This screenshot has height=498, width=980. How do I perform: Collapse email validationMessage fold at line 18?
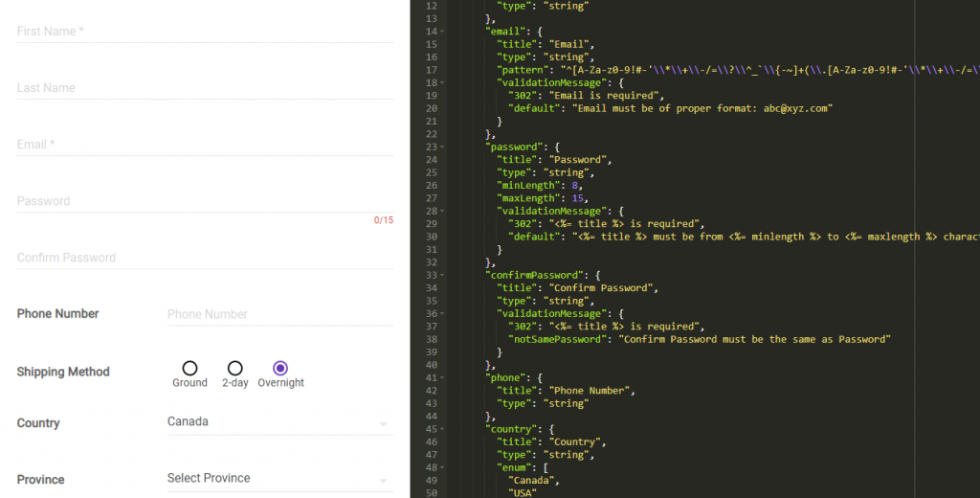442,82
